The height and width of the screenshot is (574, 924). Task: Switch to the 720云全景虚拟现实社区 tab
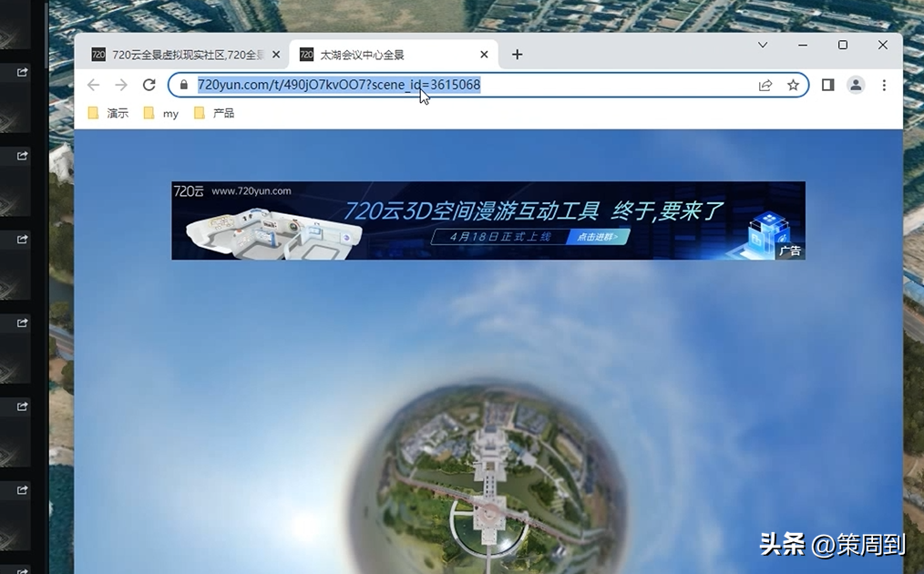coord(181,55)
